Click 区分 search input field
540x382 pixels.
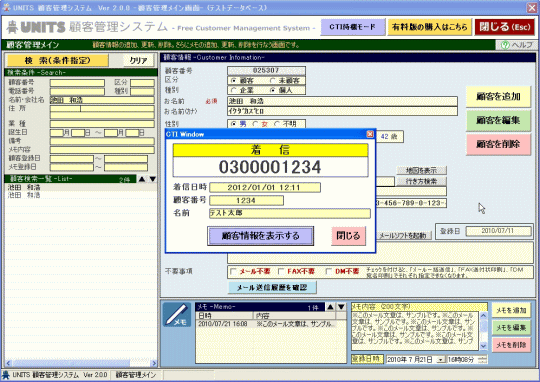coord(142,83)
